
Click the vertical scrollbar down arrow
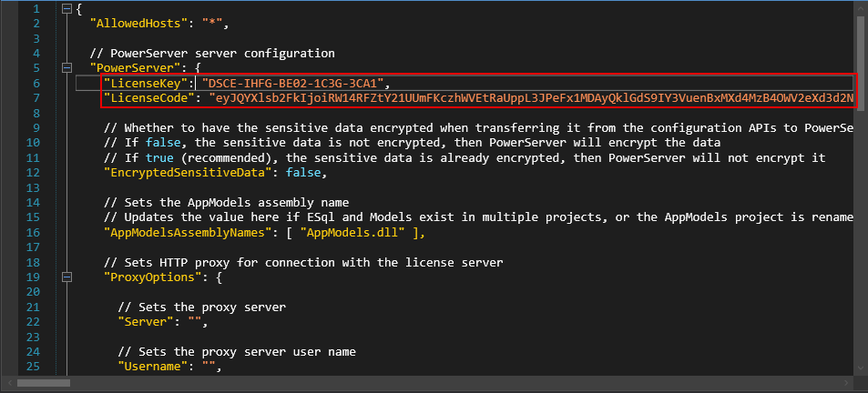tap(860, 369)
